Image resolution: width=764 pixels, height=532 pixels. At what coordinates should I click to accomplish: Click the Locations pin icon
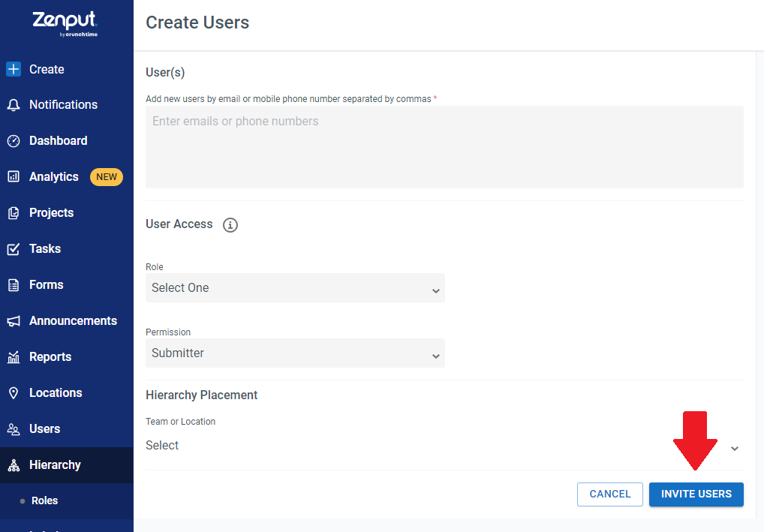pyautogui.click(x=14, y=393)
